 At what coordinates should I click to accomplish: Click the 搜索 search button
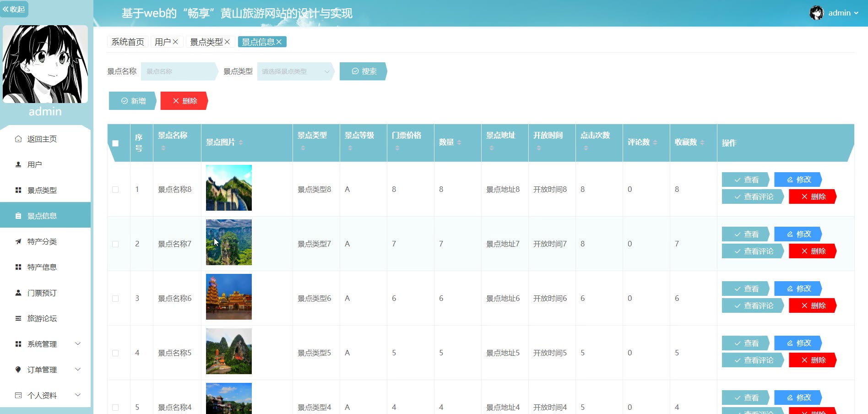363,71
